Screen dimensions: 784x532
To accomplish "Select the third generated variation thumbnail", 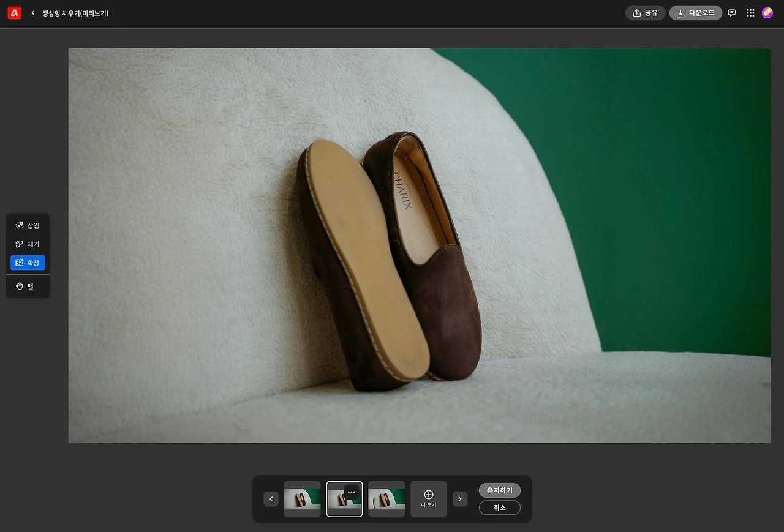I will (x=386, y=499).
